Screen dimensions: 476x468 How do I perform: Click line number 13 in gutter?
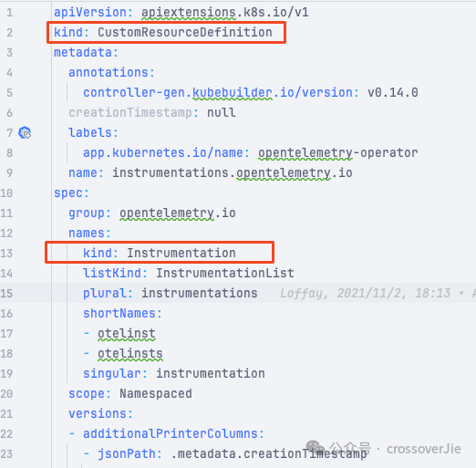point(6,253)
